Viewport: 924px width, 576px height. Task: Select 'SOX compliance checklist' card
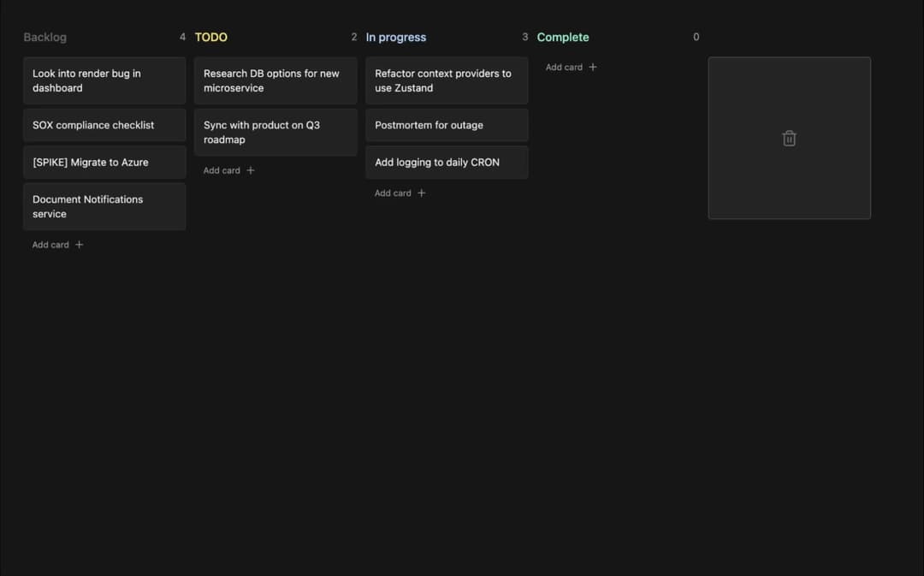tap(104, 125)
